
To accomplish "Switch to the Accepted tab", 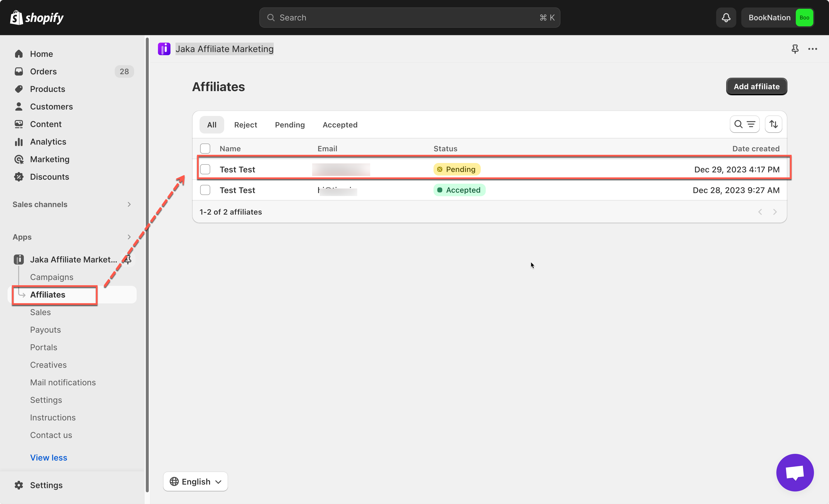I will [x=340, y=125].
